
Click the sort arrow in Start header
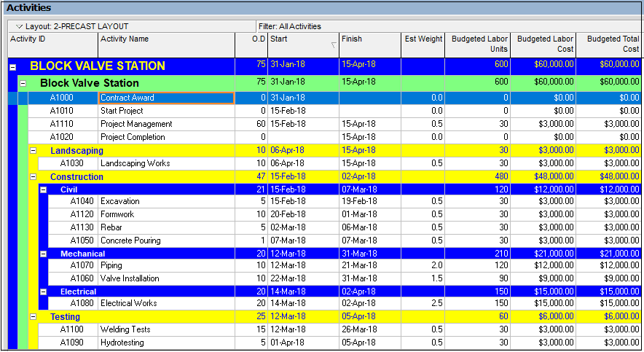(334, 45)
